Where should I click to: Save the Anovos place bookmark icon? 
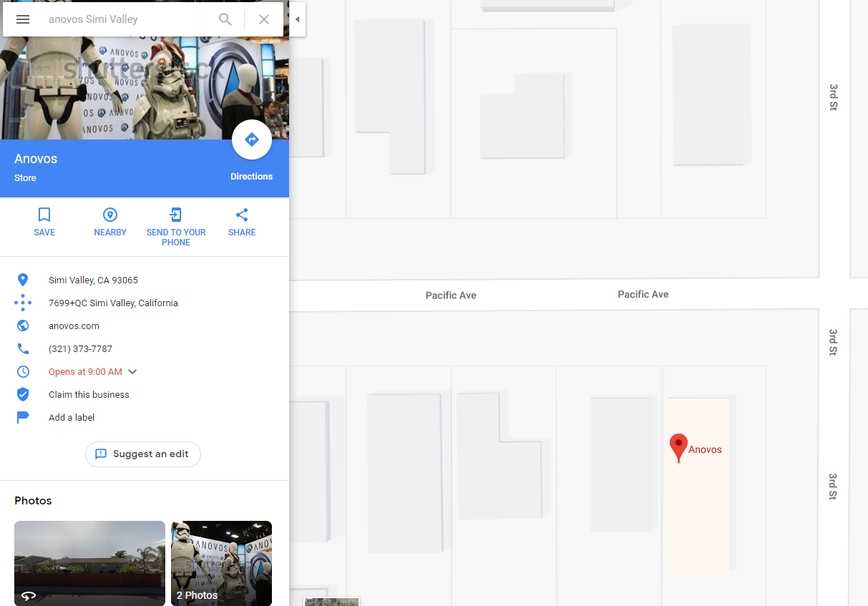(x=44, y=215)
